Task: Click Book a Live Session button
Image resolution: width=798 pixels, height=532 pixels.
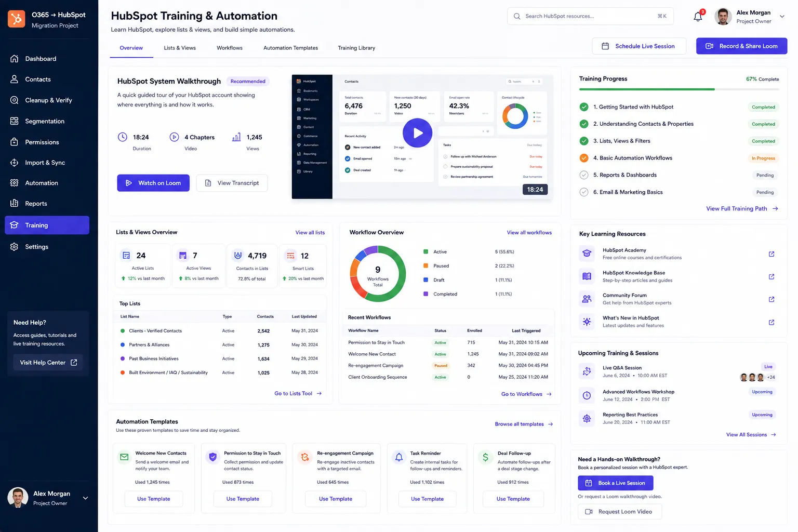Action: tap(616, 483)
